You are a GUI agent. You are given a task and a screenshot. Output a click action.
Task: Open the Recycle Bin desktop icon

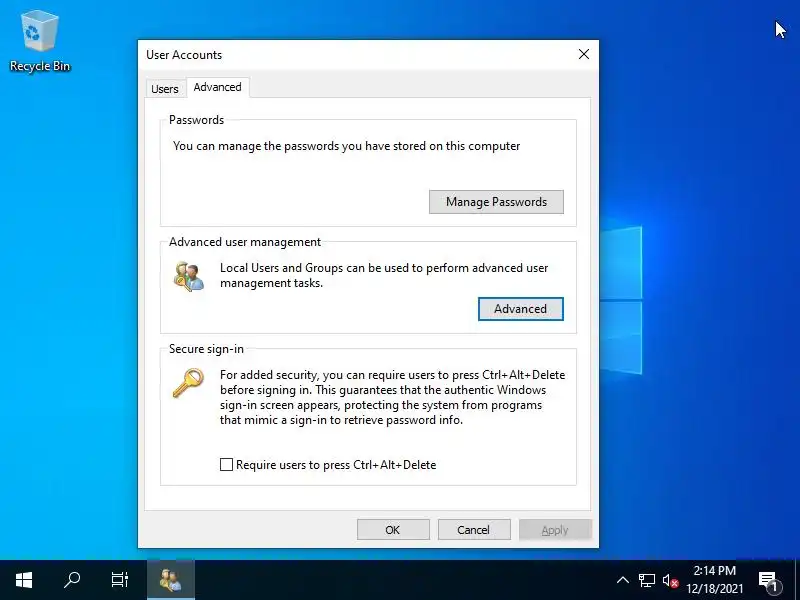(x=40, y=42)
